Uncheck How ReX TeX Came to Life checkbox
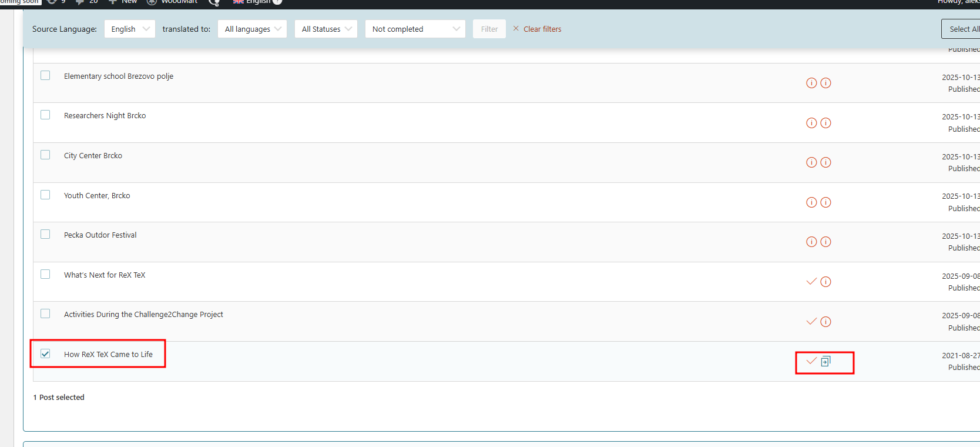 tap(45, 353)
